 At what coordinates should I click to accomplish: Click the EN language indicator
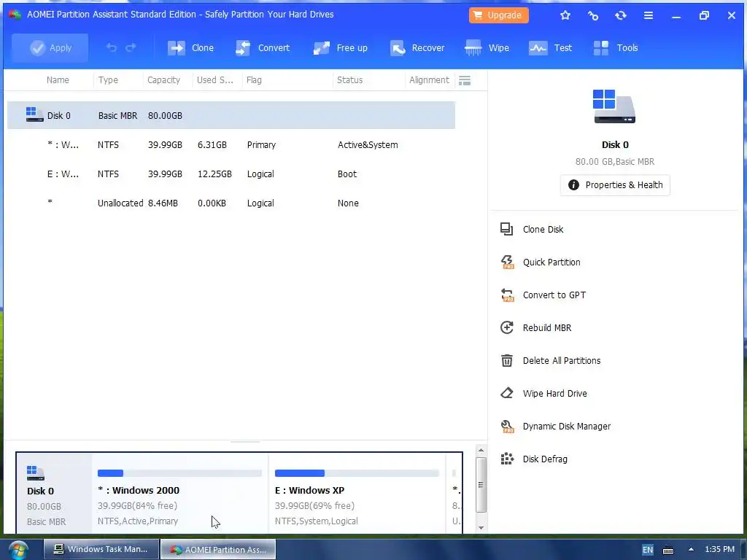pyautogui.click(x=648, y=550)
